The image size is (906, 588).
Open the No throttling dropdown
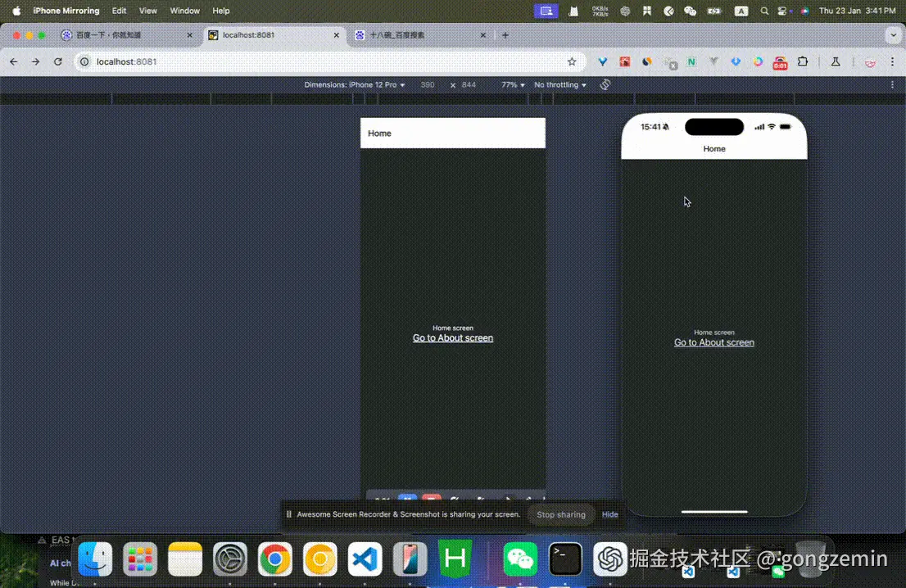click(x=559, y=84)
